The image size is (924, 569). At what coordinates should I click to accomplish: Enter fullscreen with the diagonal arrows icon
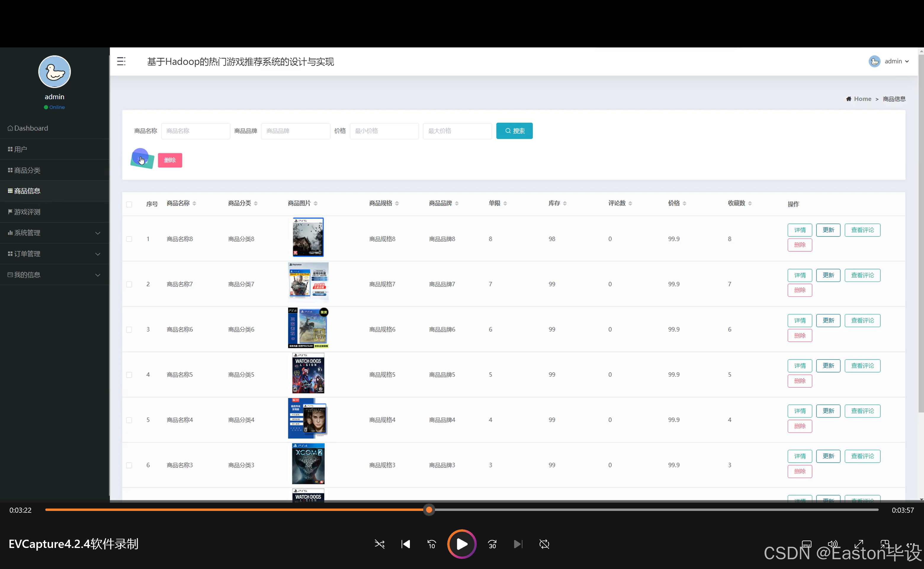coord(859,544)
